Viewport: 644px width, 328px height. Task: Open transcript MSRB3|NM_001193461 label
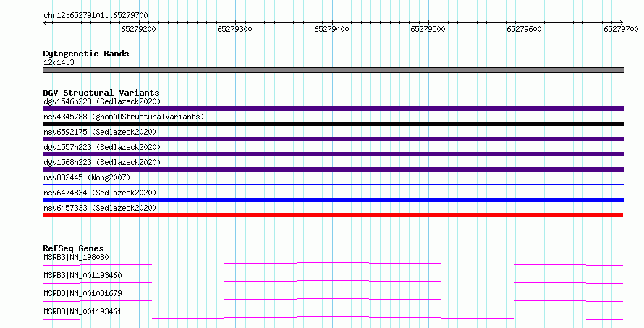point(82,311)
